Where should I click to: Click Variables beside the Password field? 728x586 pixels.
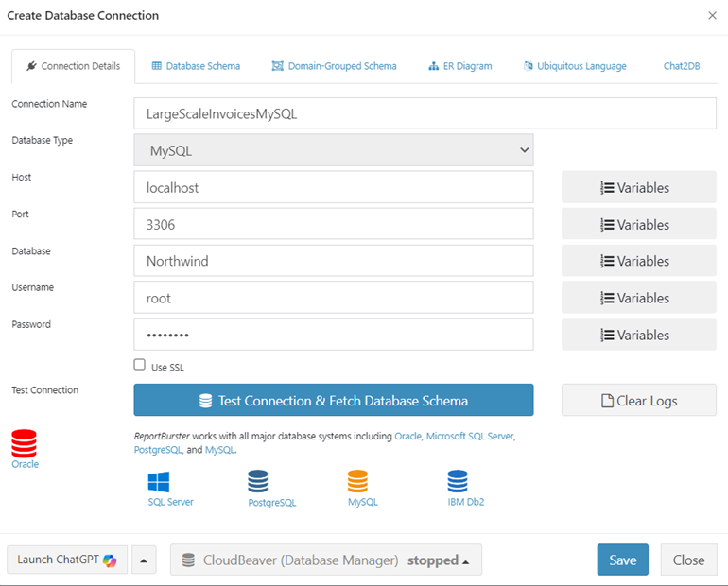point(639,335)
